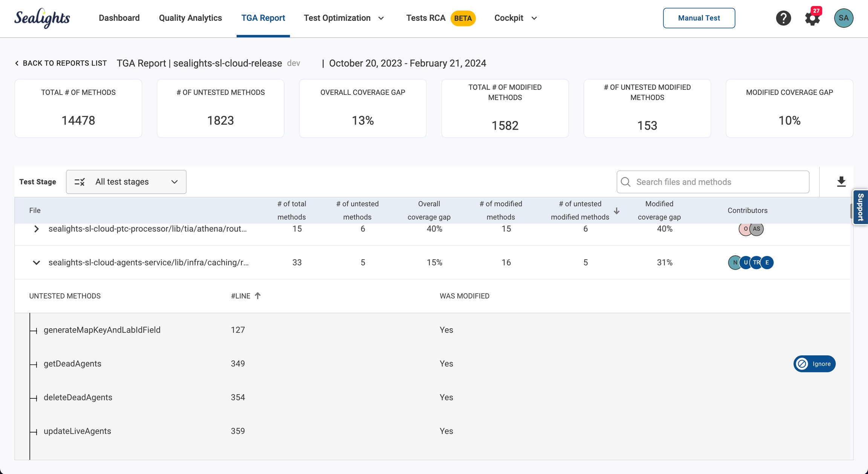The image size is (868, 474).
Task: Open the All test stages dropdown
Action: (x=126, y=182)
